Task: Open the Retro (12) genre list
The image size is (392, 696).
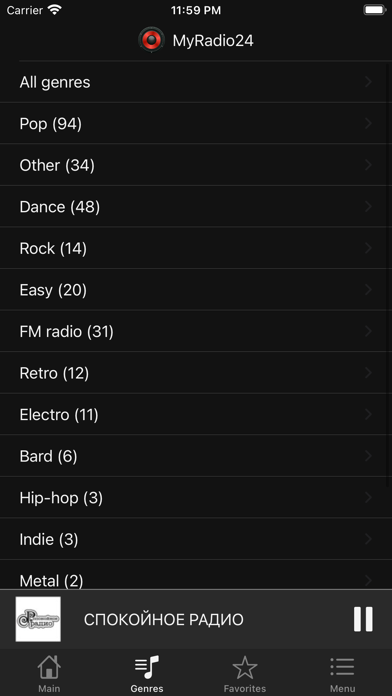Action: (196, 373)
